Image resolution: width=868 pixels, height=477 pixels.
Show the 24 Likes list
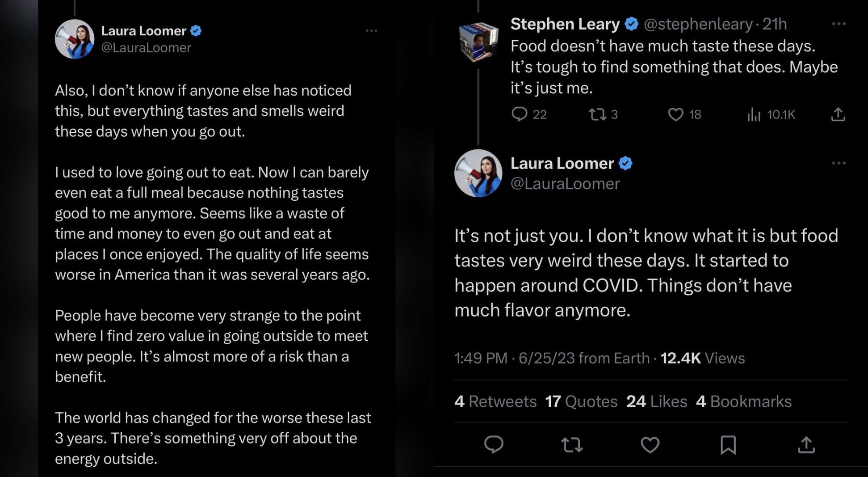pyautogui.click(x=657, y=401)
